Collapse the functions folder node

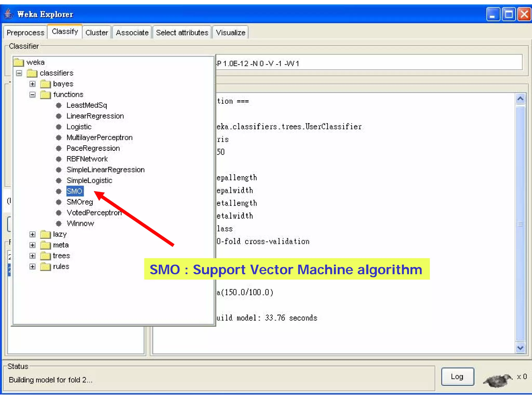coord(32,95)
